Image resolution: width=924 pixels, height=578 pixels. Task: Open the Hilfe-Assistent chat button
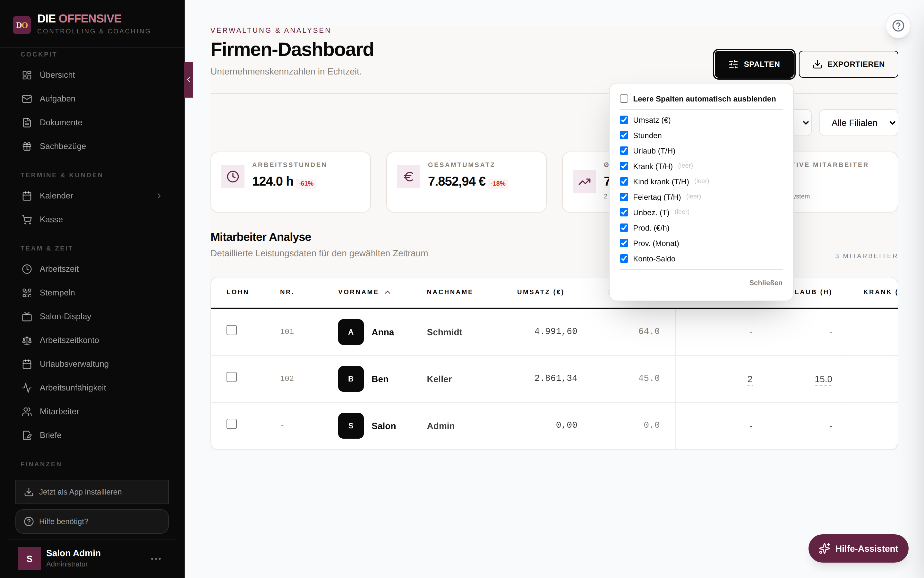point(858,548)
